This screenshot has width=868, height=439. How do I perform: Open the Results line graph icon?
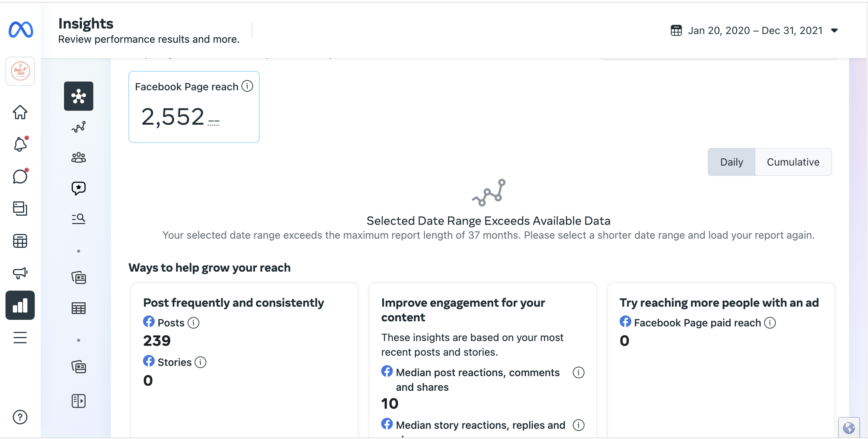(78, 127)
